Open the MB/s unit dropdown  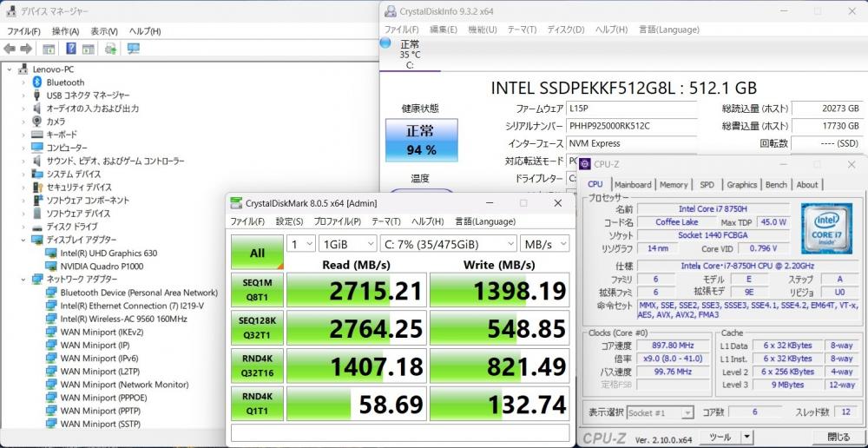coord(545,244)
